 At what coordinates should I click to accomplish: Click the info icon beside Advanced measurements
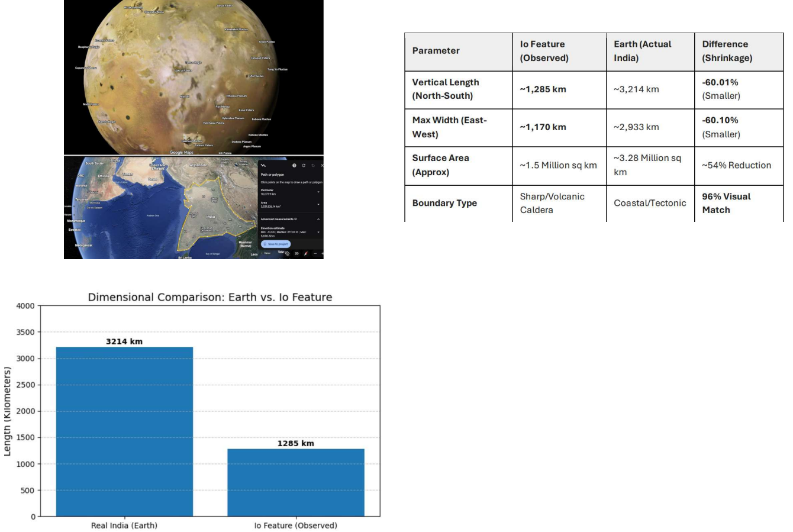tap(296, 219)
